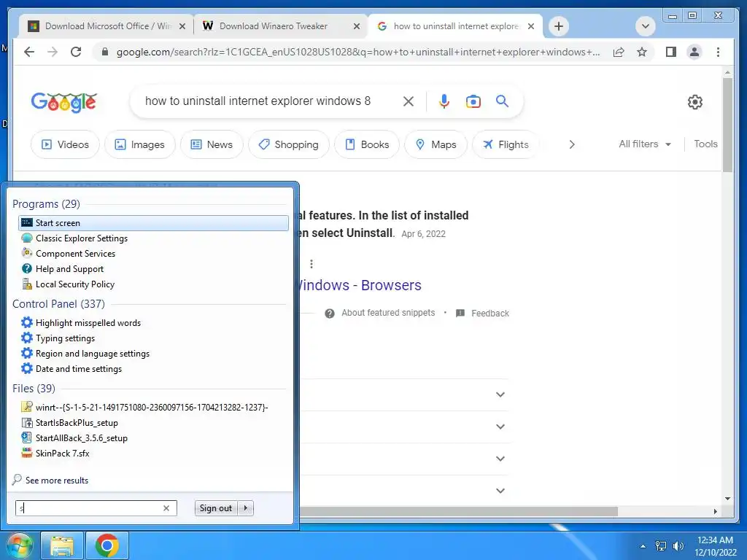747x560 pixels.
Task: Open a new Chrome tab with plus
Action: 559,26
